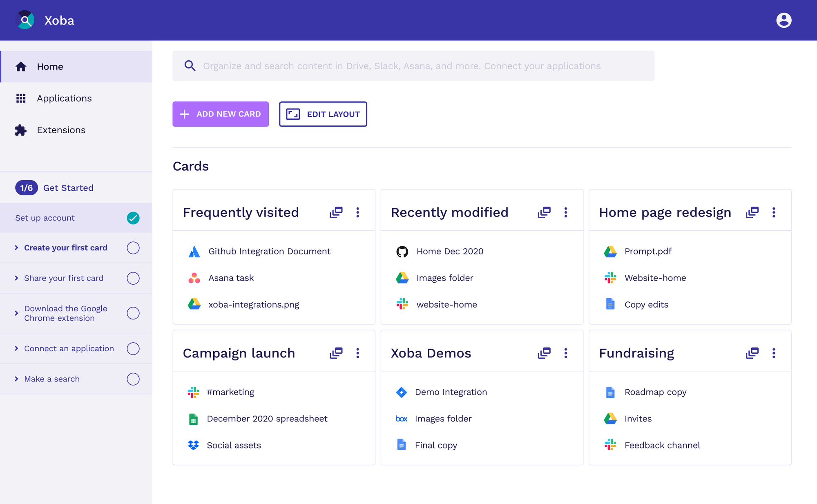Open more options on Xoba Demos card
The width and height of the screenshot is (817, 504).
click(x=565, y=353)
